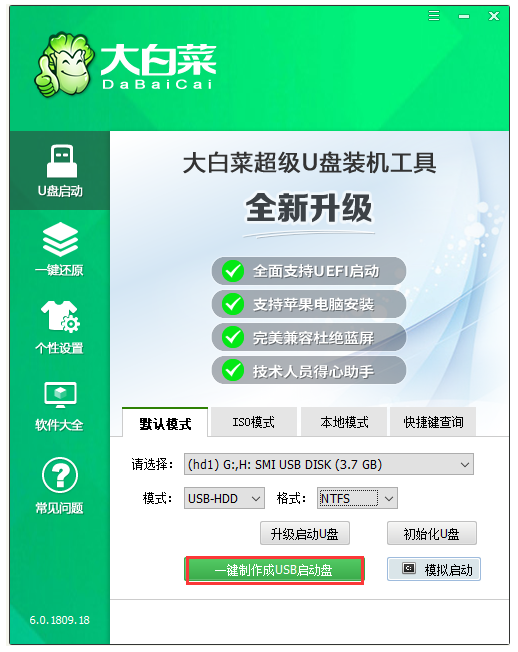Open 常见问题 question mark icon

point(60,475)
